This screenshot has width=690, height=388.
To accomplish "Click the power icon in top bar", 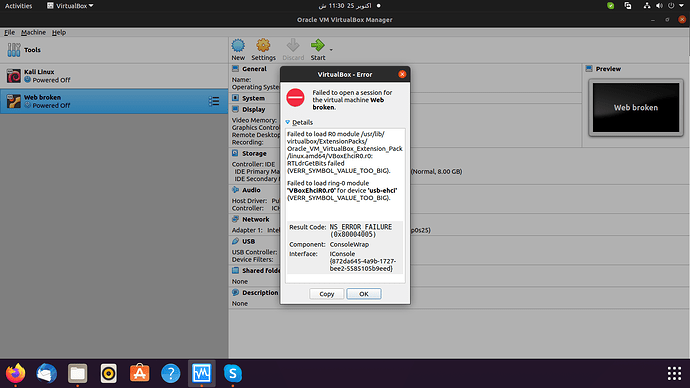I will (x=671, y=6).
